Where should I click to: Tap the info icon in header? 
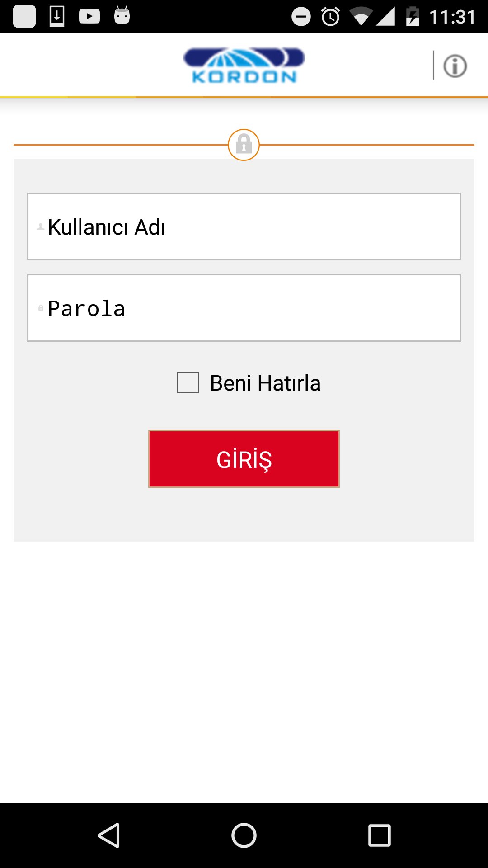[x=455, y=66]
